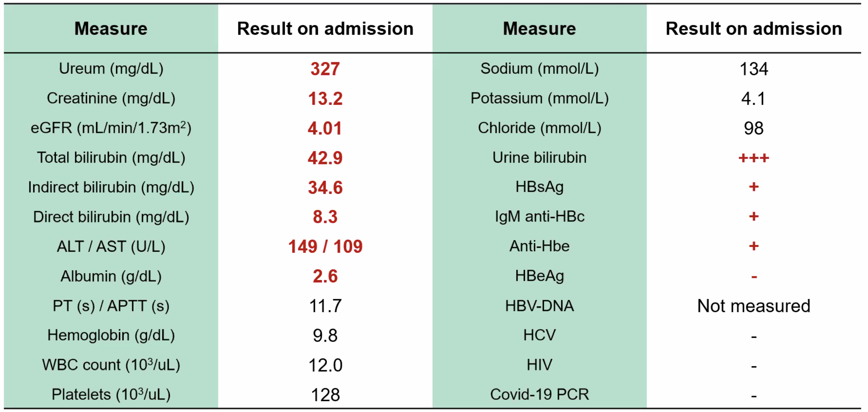
Task: Select the Albumin value 2.6
Action: 325,276
